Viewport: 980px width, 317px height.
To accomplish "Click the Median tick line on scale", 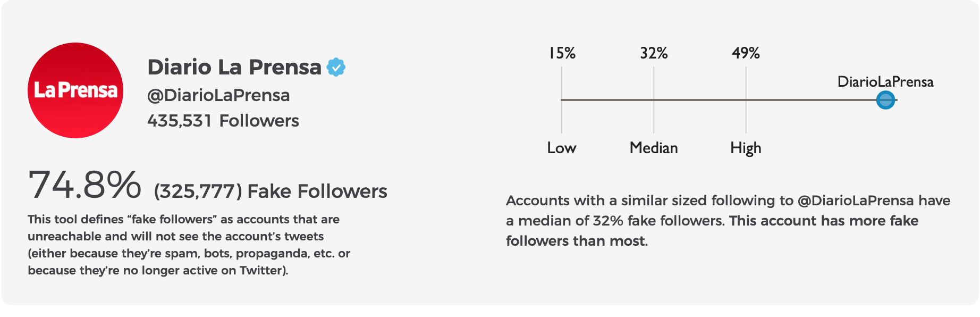I will tap(654, 117).
